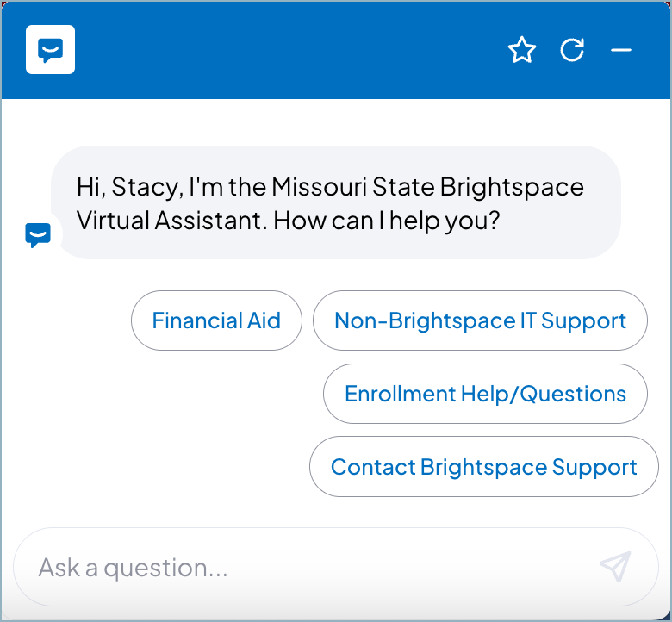Click the "Ask a question..." placeholder text
Screen dimensions: 672x622
[133, 568]
